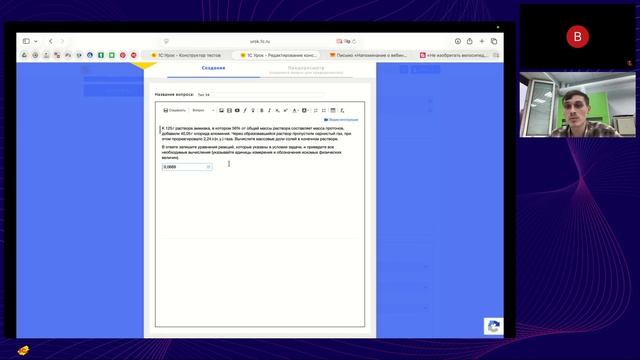Click the insert image icon in the editor toolbar
Screen dimensions: 640x360
pos(221,110)
